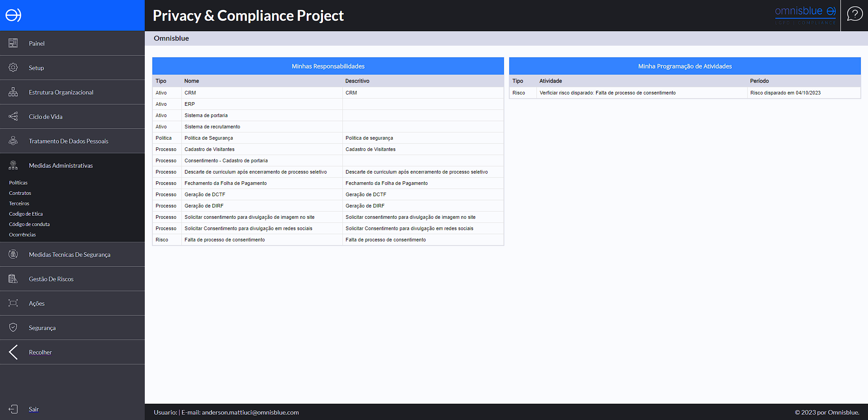Click the Setup gear icon

click(x=13, y=68)
